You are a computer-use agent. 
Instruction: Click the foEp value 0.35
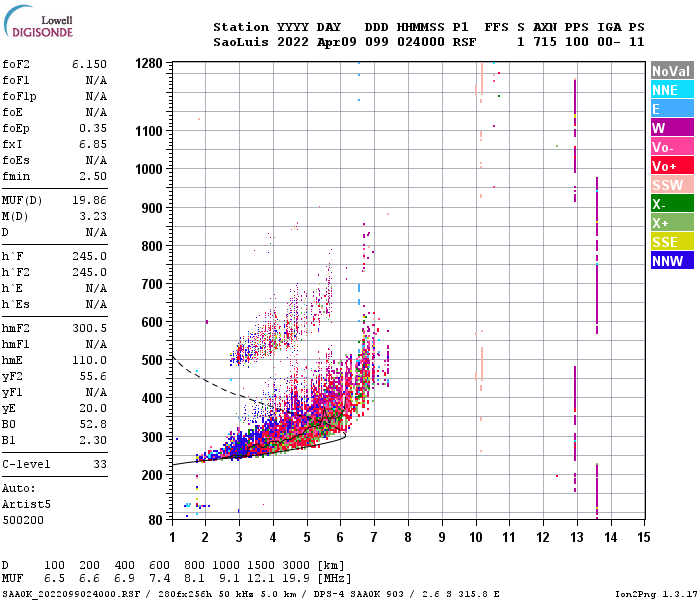(x=93, y=129)
